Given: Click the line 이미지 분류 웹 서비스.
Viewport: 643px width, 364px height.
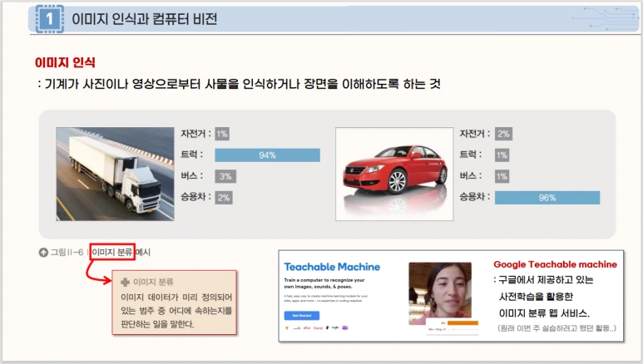Looking at the screenshot, I should [544, 313].
